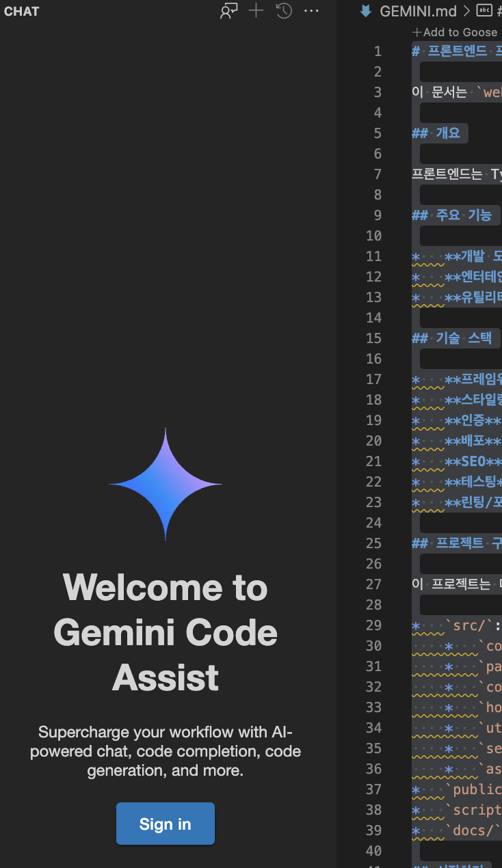Select GEMINI.md breadcrumb item

pos(418,11)
